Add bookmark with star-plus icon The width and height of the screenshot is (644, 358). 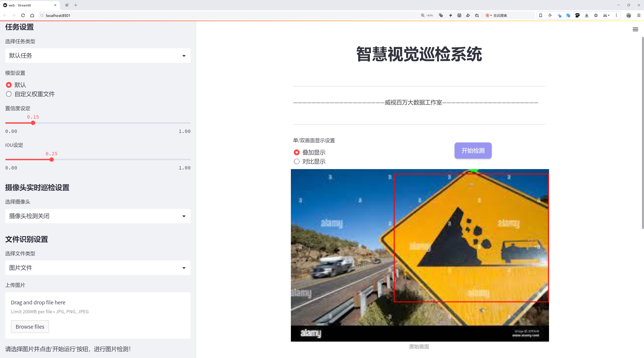pyautogui.click(x=477, y=16)
